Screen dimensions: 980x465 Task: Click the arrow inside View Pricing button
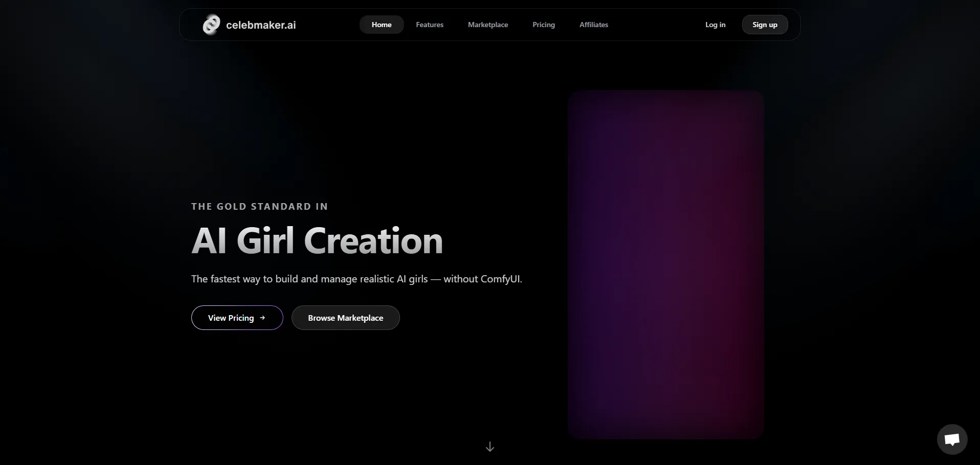(262, 318)
